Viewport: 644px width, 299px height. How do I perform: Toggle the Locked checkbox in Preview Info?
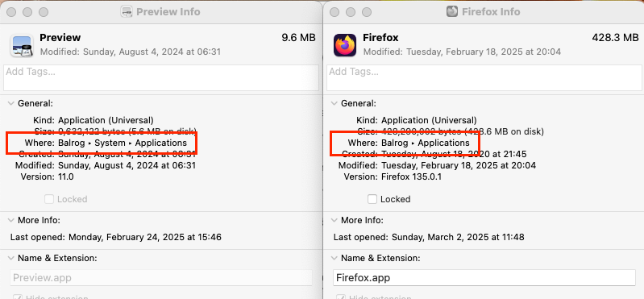49,199
